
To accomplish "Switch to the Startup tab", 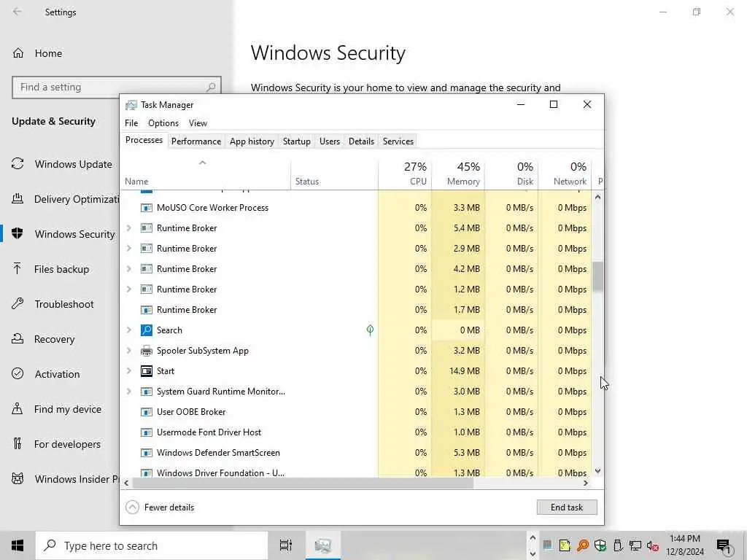I will 296,141.
